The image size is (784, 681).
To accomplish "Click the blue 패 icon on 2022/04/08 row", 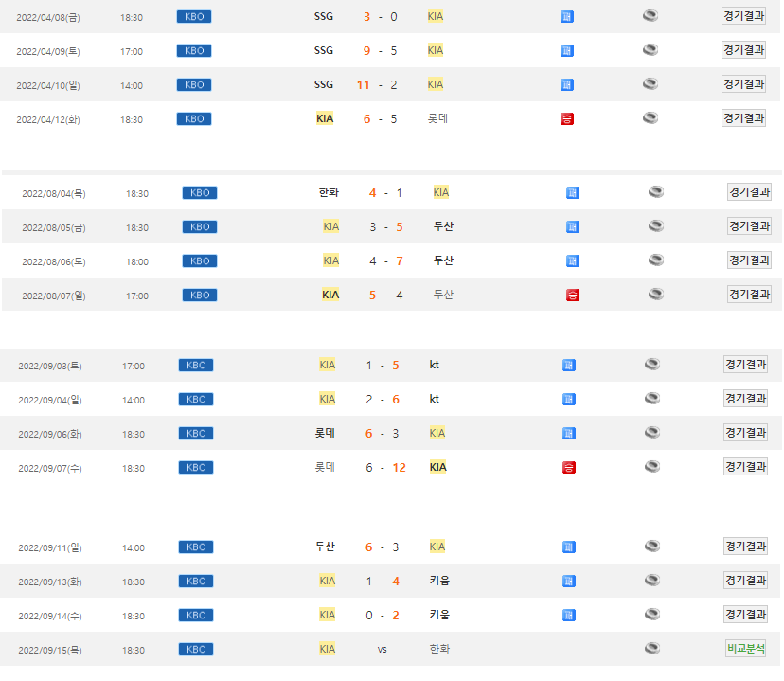I will pos(567,17).
